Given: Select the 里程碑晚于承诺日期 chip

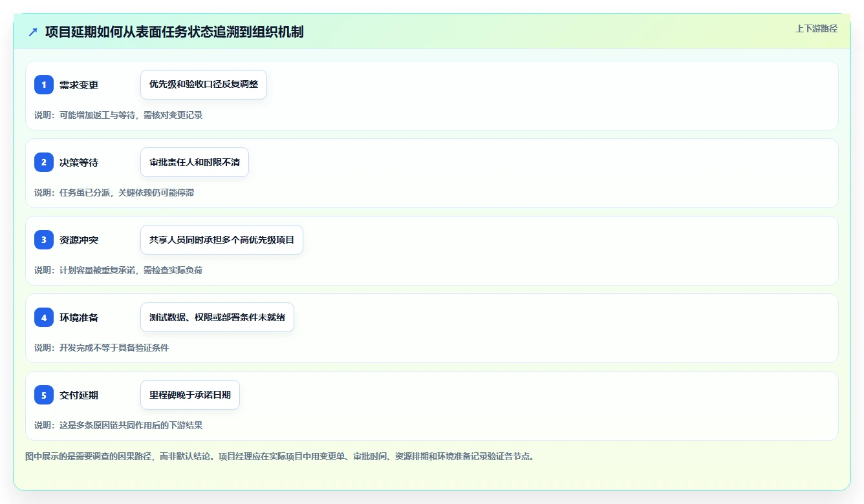Looking at the screenshot, I should 190,395.
